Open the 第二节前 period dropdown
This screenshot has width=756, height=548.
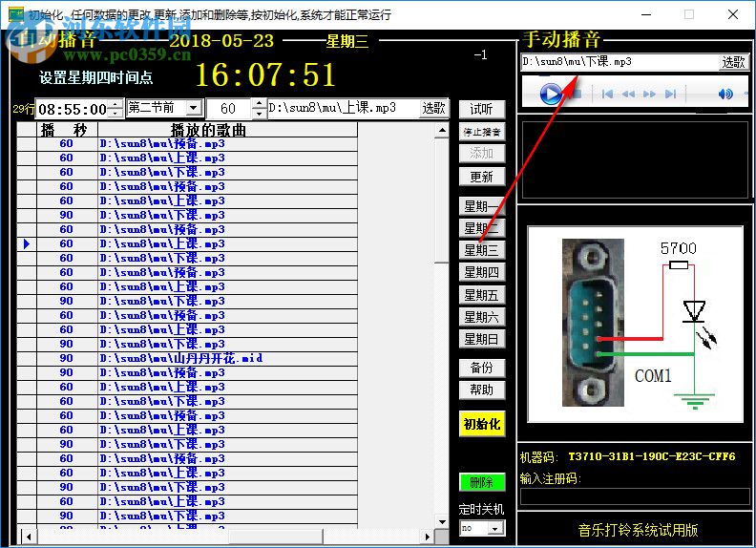pyautogui.click(x=194, y=108)
